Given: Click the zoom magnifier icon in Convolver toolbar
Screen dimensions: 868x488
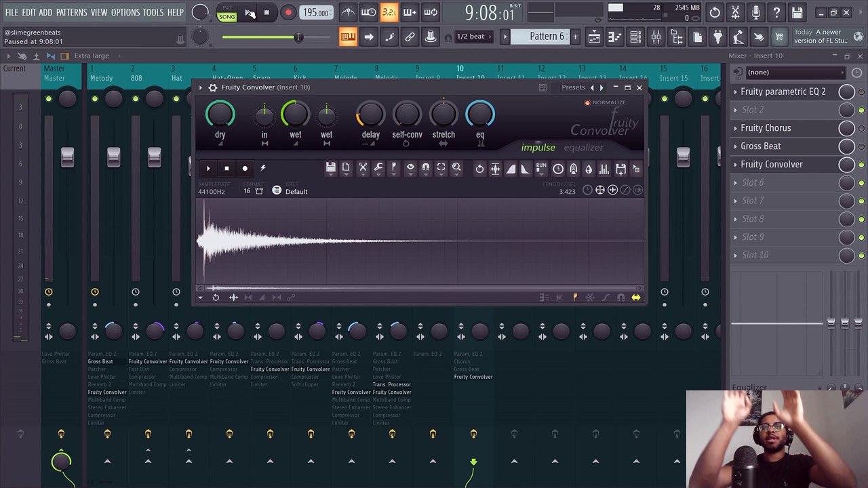Looking at the screenshot, I should tap(456, 167).
